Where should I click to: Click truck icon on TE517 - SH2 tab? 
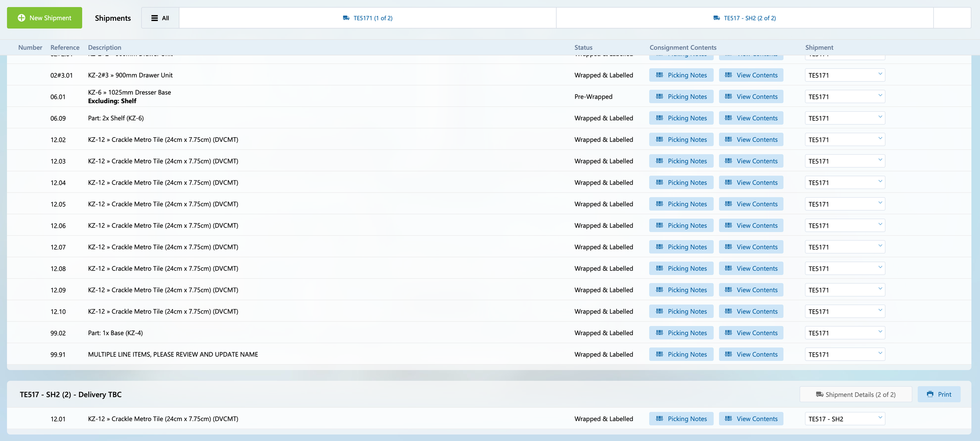coord(717,18)
